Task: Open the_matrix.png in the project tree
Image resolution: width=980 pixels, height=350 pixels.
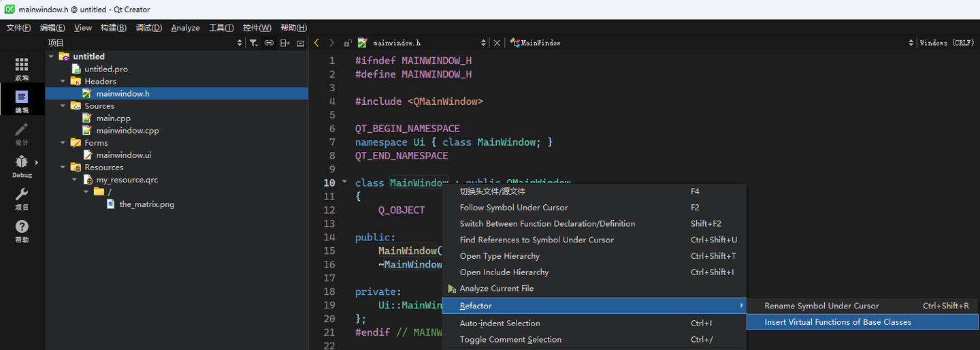Action: (x=146, y=204)
